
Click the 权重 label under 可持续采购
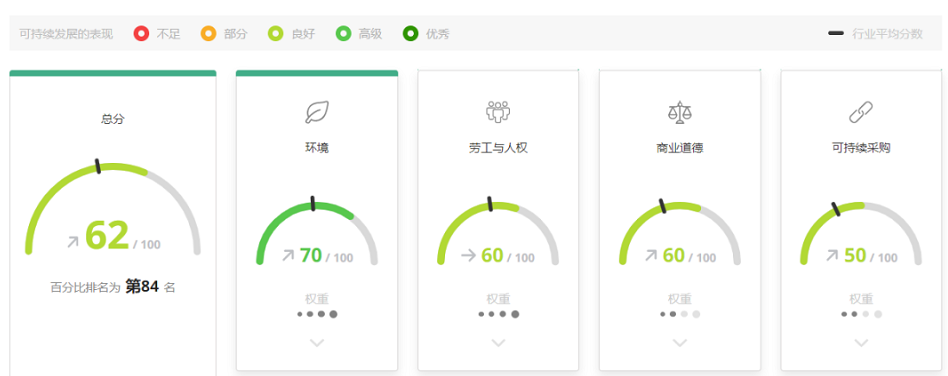[861, 299]
